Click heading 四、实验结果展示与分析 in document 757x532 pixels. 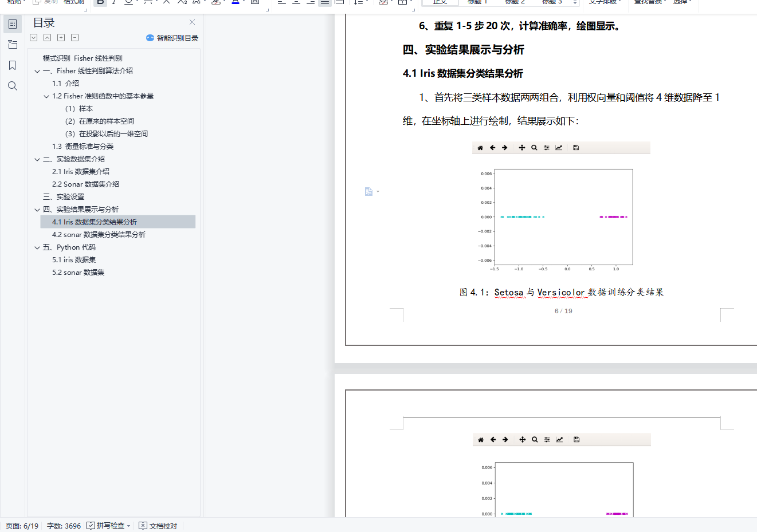click(464, 50)
